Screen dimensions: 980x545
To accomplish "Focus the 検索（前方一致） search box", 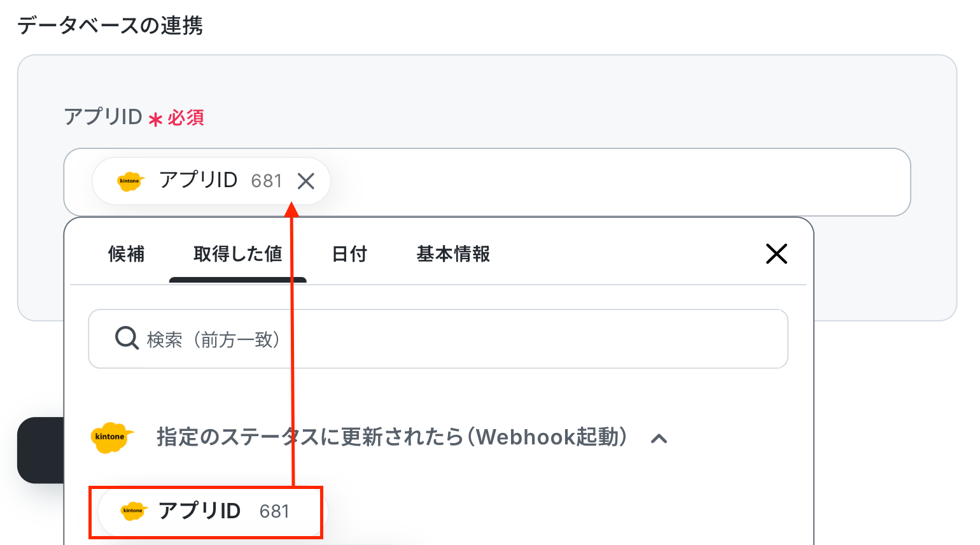I will tap(445, 339).
